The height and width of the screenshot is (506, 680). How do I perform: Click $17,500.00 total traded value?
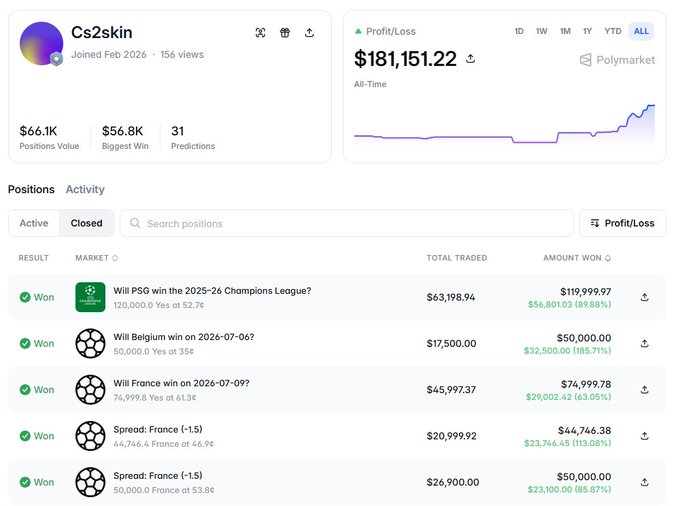click(451, 343)
